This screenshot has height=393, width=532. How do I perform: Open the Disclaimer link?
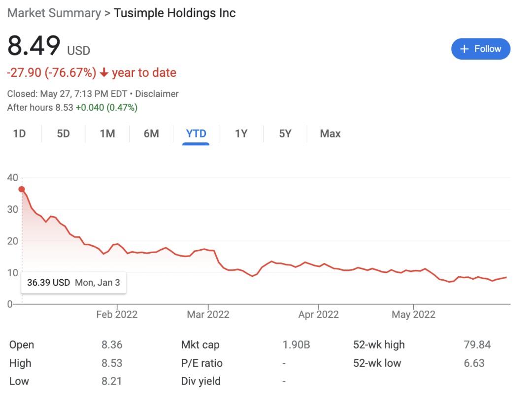pyautogui.click(x=157, y=94)
